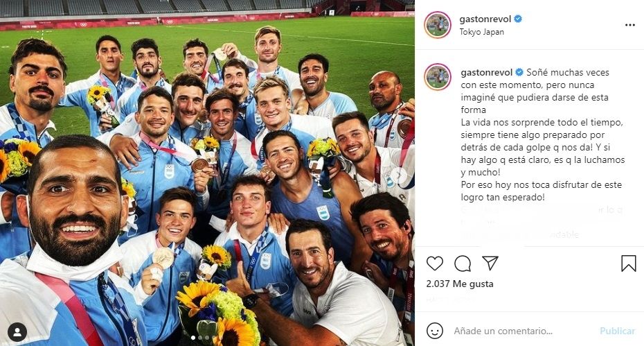View the 2.037 Me gusta likes list
This screenshot has height=346, width=644.
point(460,284)
